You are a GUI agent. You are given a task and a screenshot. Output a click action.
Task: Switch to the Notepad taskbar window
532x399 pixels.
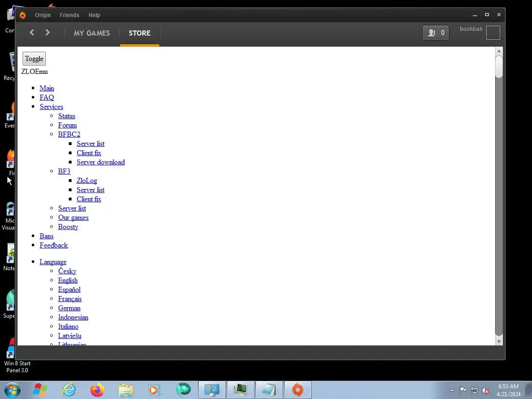[269, 390]
